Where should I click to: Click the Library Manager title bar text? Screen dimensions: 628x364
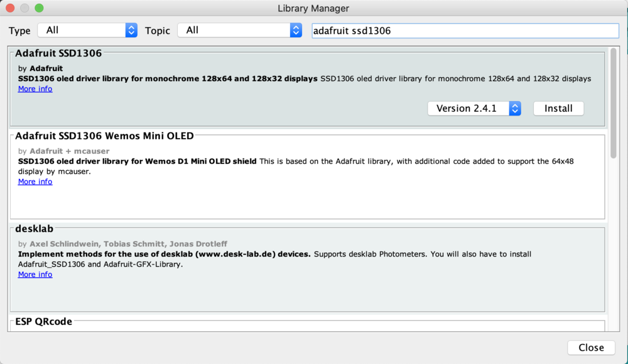coord(313,8)
